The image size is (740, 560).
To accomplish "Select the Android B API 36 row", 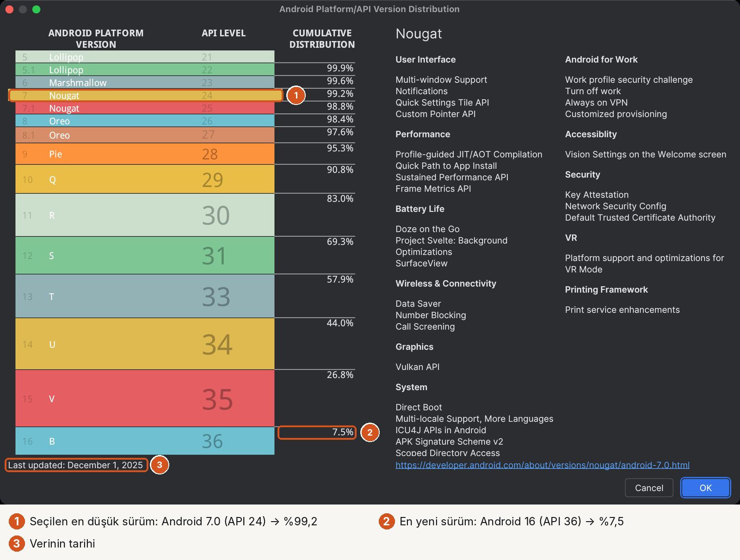I will point(145,441).
